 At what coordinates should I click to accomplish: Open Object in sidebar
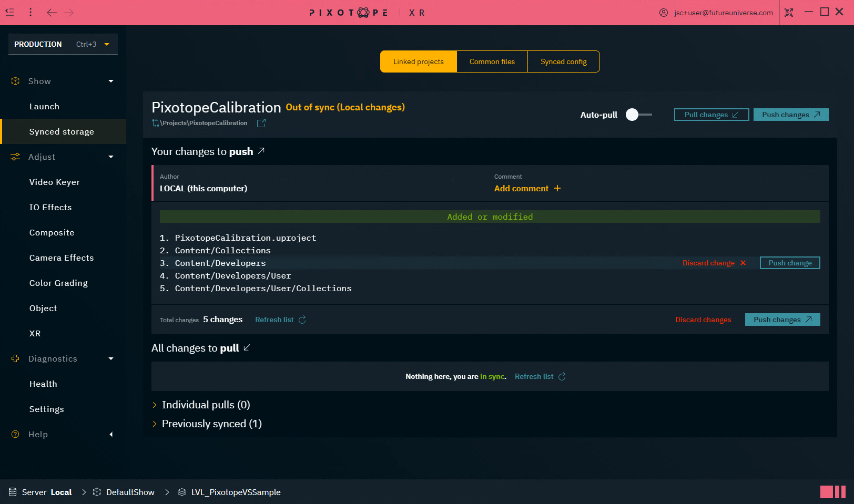point(63,308)
